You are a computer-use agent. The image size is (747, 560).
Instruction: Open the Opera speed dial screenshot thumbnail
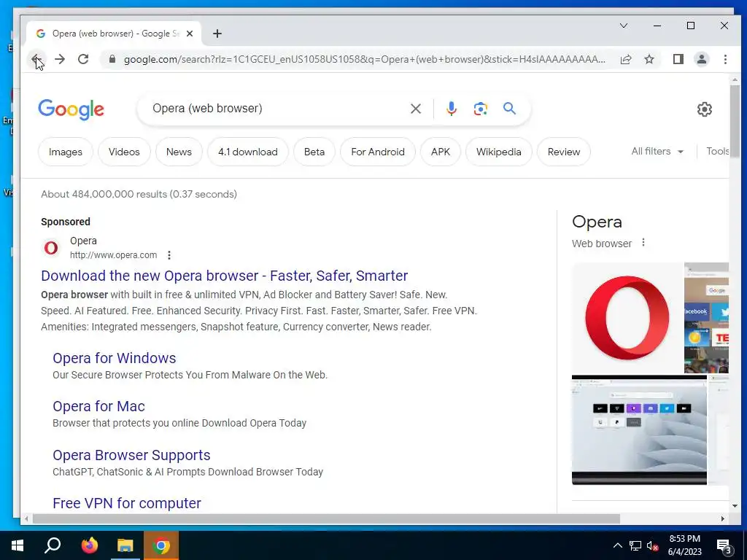coord(706,318)
